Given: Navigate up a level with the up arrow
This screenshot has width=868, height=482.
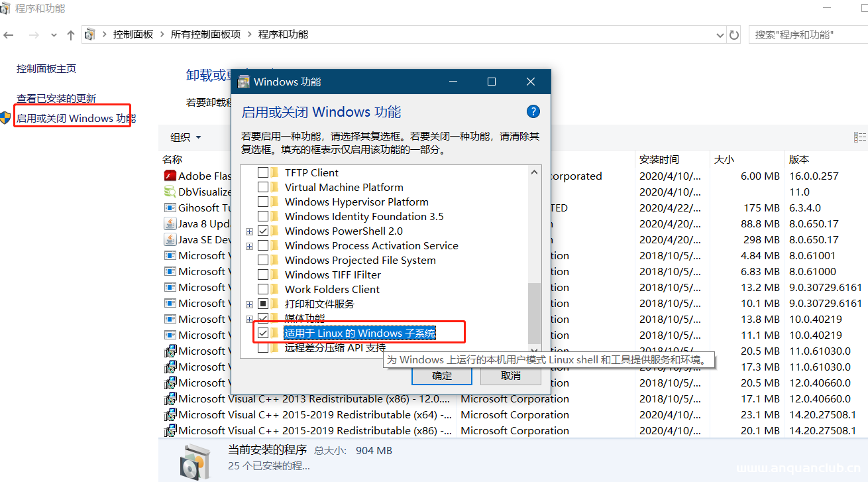Looking at the screenshot, I should tap(70, 34).
